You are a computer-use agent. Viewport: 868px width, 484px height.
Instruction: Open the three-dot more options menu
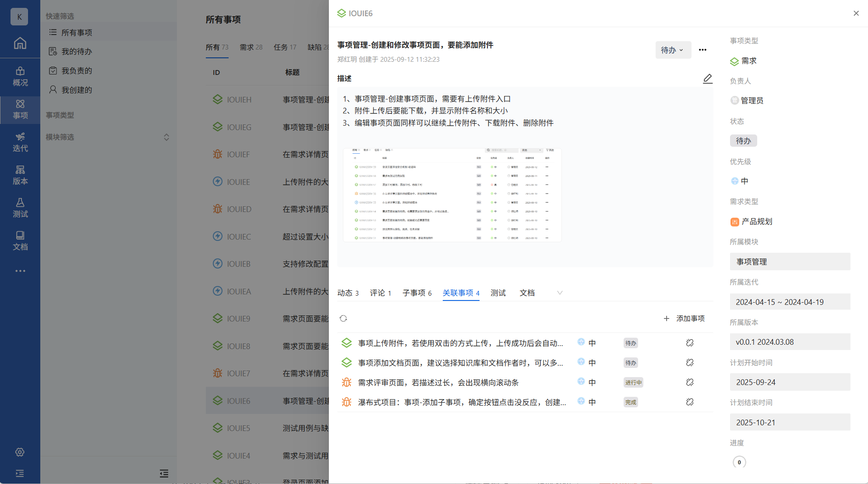pyautogui.click(x=702, y=50)
